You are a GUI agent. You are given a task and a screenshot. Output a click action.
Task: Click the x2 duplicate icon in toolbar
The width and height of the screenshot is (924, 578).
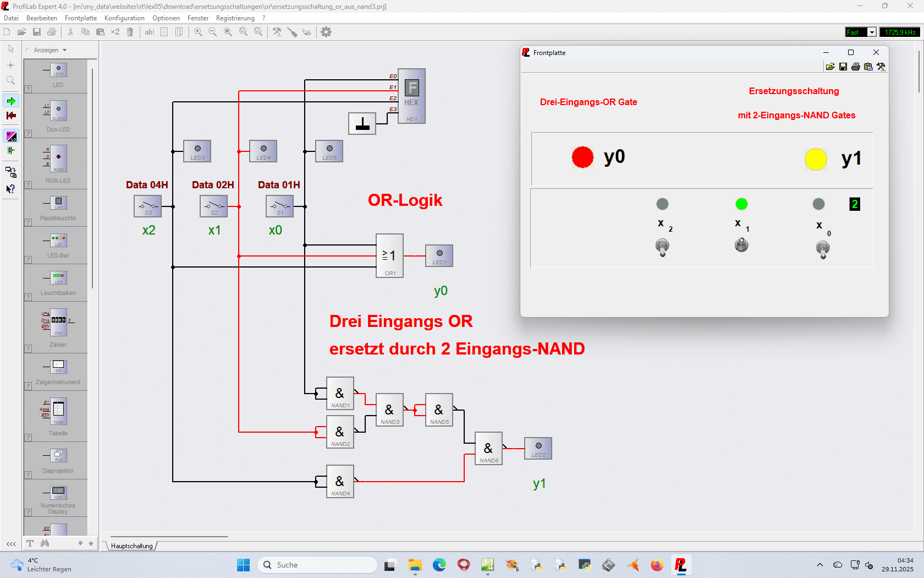pos(115,32)
